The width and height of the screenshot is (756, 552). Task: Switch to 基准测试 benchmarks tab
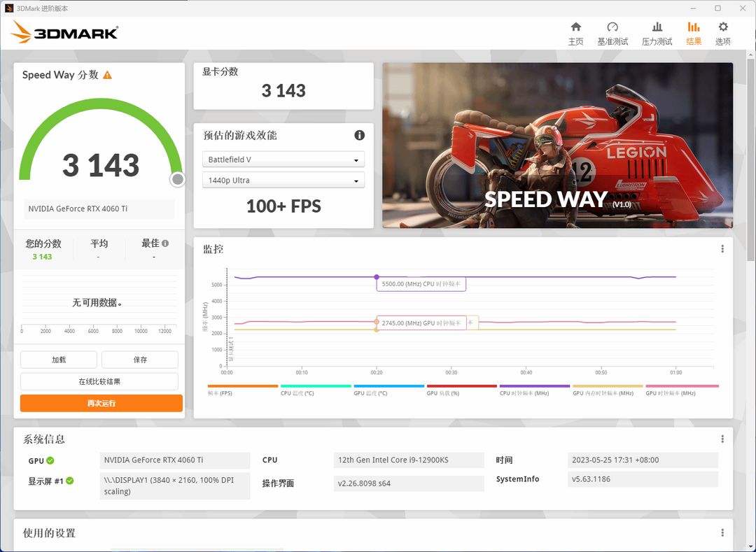612,34
